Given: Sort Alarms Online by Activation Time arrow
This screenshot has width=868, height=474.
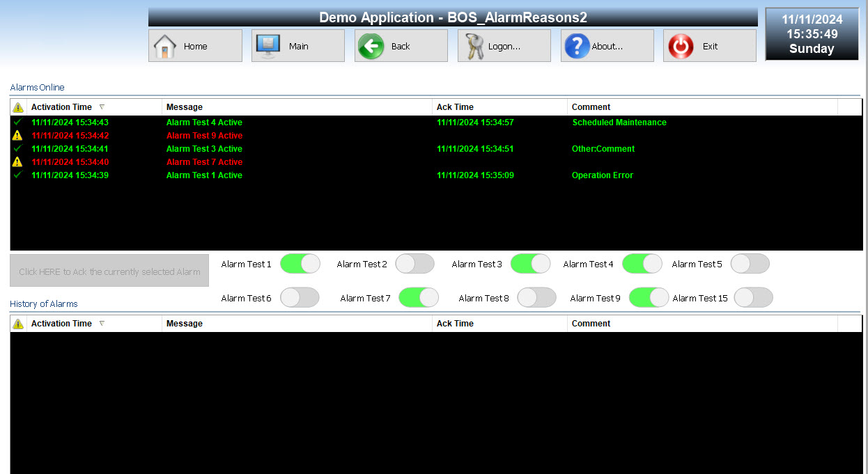Looking at the screenshot, I should (x=102, y=107).
